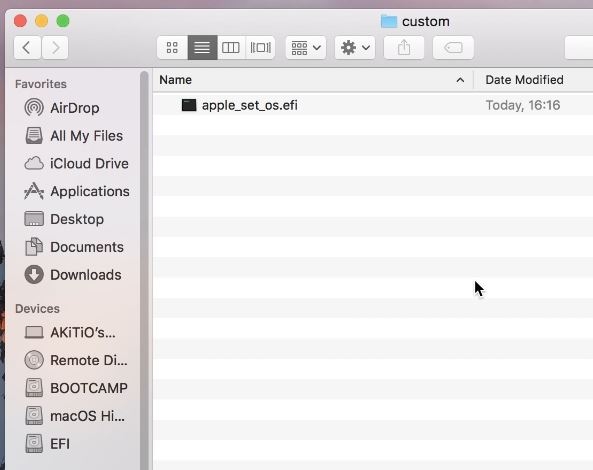
Task: Switch to column view
Action: pyautogui.click(x=231, y=48)
